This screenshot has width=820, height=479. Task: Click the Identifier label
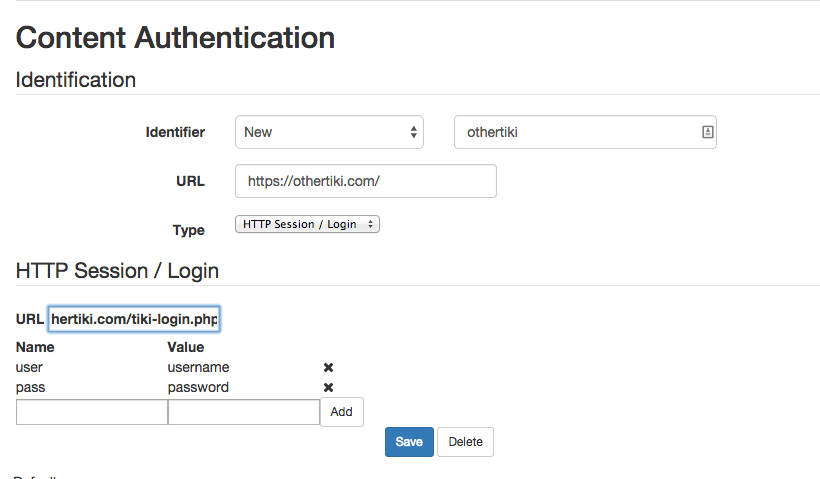coord(175,132)
